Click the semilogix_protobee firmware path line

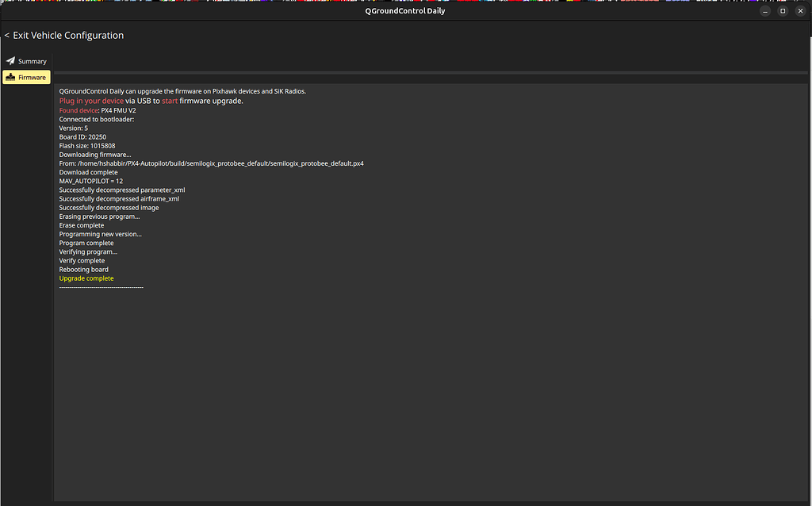pyautogui.click(x=210, y=163)
